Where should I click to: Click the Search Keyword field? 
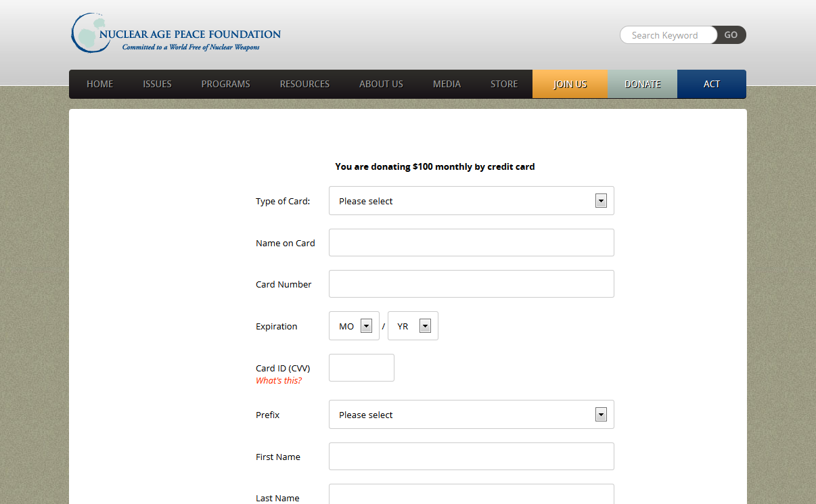[667, 35]
